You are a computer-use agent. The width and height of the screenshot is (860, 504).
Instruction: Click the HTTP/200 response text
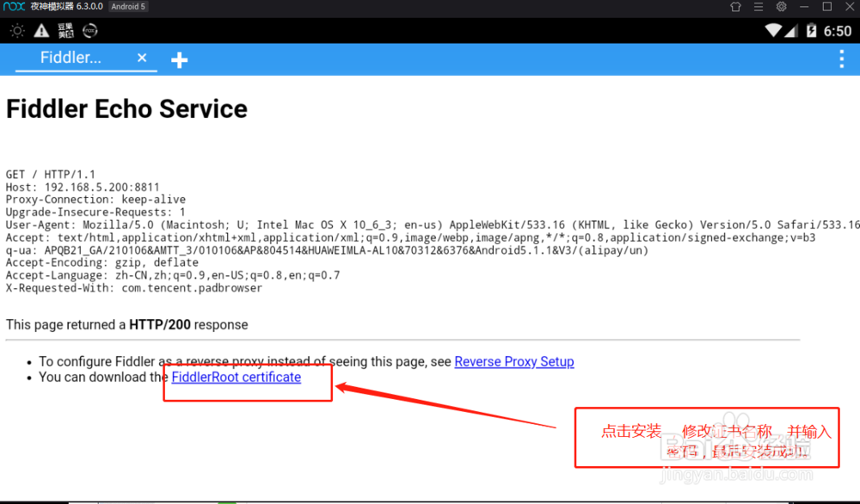tap(160, 324)
